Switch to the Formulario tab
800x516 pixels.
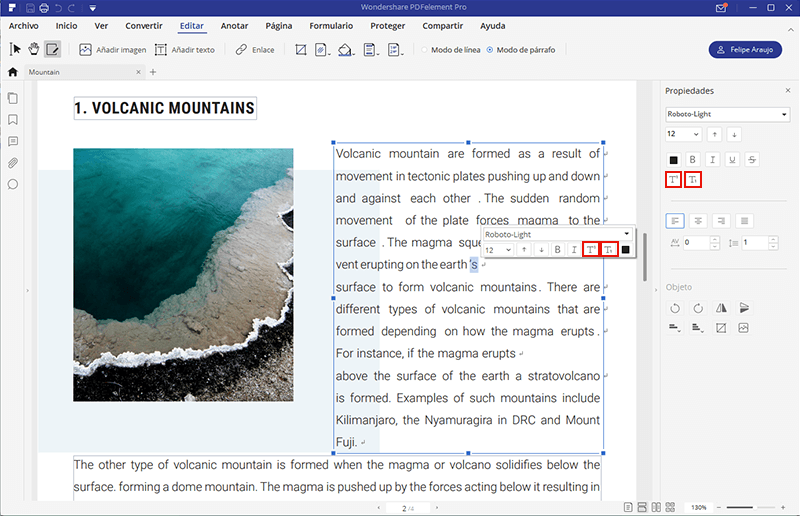[331, 26]
